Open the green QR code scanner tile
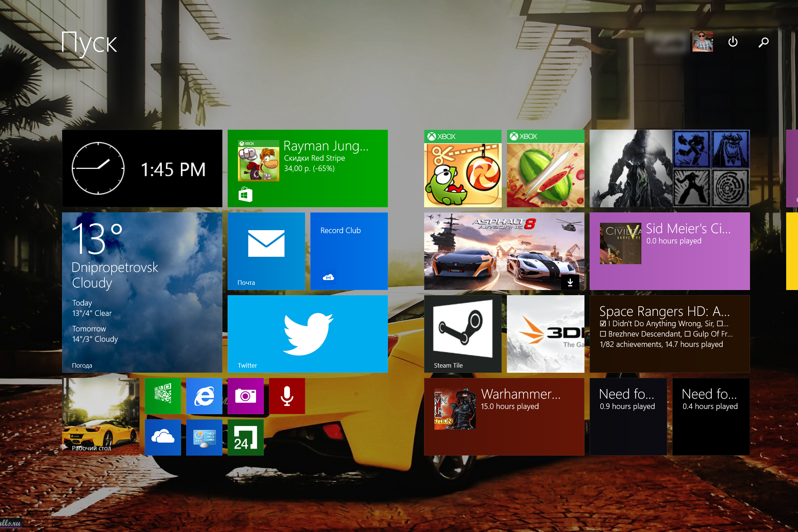Image resolution: width=798 pixels, height=532 pixels. (163, 396)
